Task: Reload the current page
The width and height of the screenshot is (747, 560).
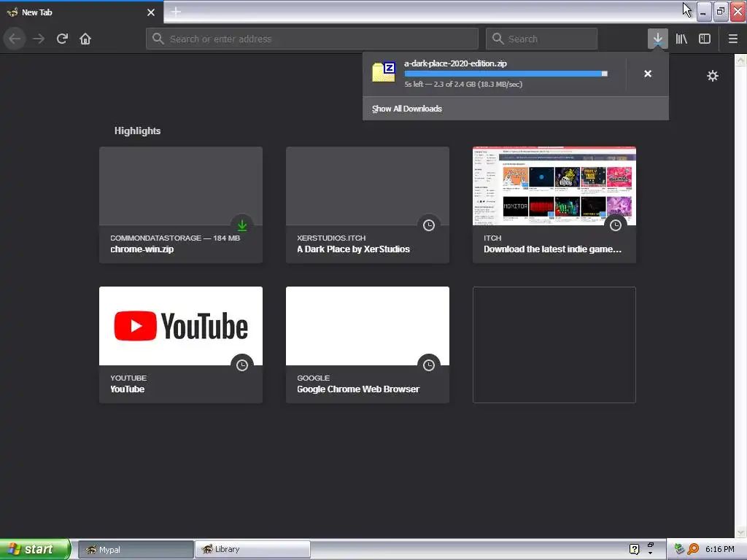Action: [62, 39]
